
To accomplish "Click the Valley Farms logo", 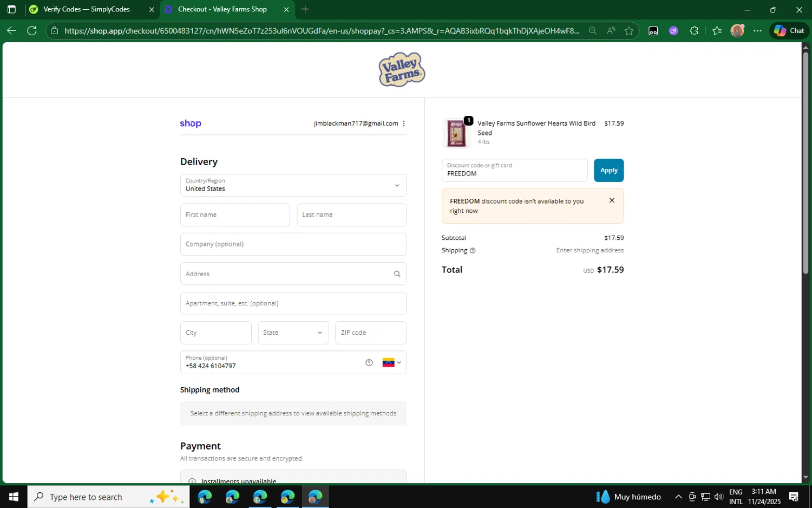I will (x=402, y=69).
